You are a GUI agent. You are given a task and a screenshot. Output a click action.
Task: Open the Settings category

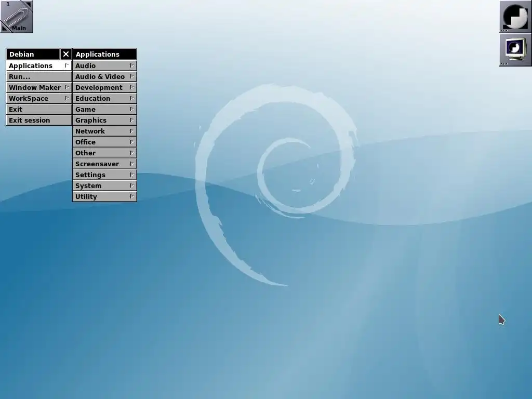(x=104, y=175)
